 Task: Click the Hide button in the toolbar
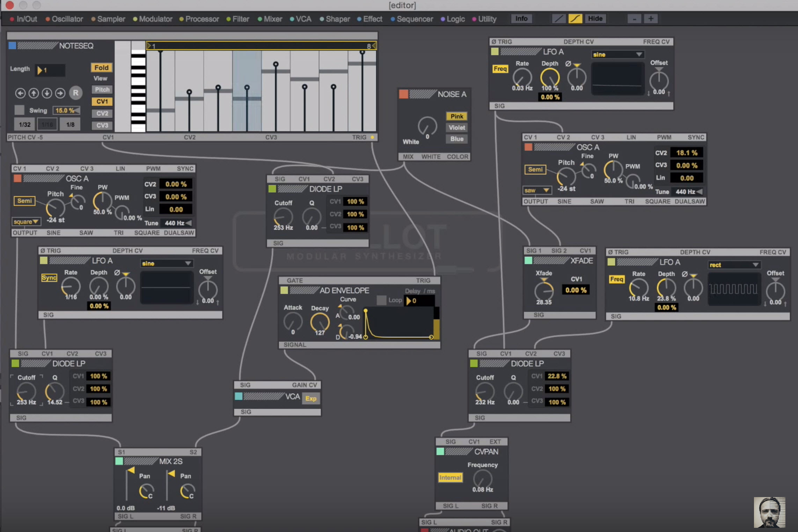coord(595,19)
